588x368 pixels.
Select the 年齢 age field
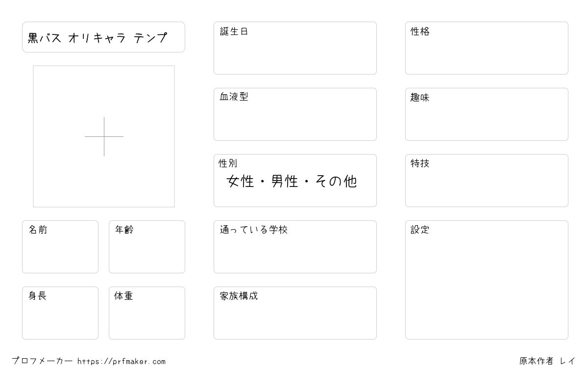(x=147, y=247)
